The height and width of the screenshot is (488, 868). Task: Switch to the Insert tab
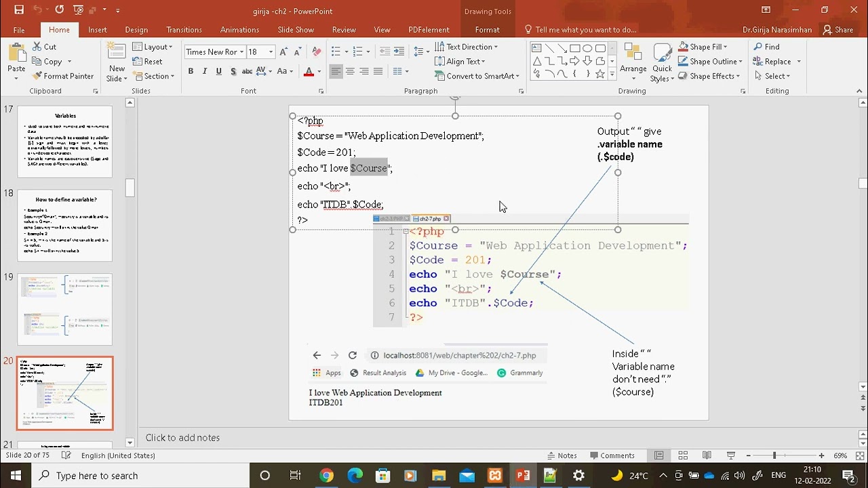97,30
